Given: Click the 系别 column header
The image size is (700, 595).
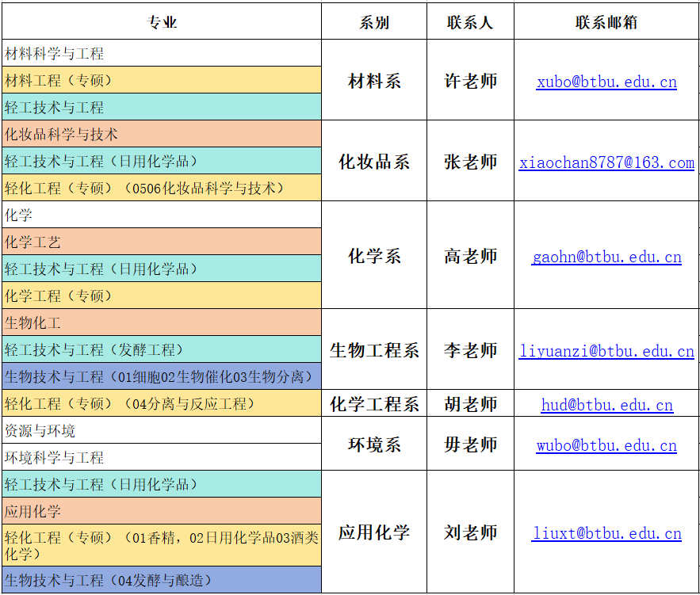Looking at the screenshot, I should pyautogui.click(x=374, y=22).
